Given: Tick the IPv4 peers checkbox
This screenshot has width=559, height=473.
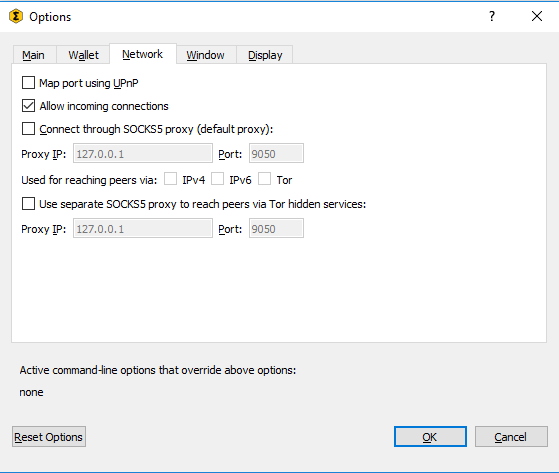Looking at the screenshot, I should tap(170, 179).
